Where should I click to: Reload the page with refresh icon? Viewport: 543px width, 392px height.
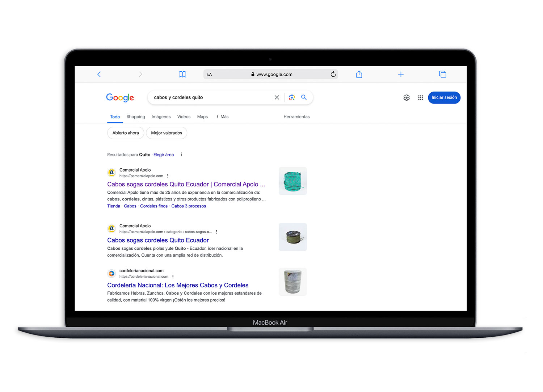pos(333,74)
